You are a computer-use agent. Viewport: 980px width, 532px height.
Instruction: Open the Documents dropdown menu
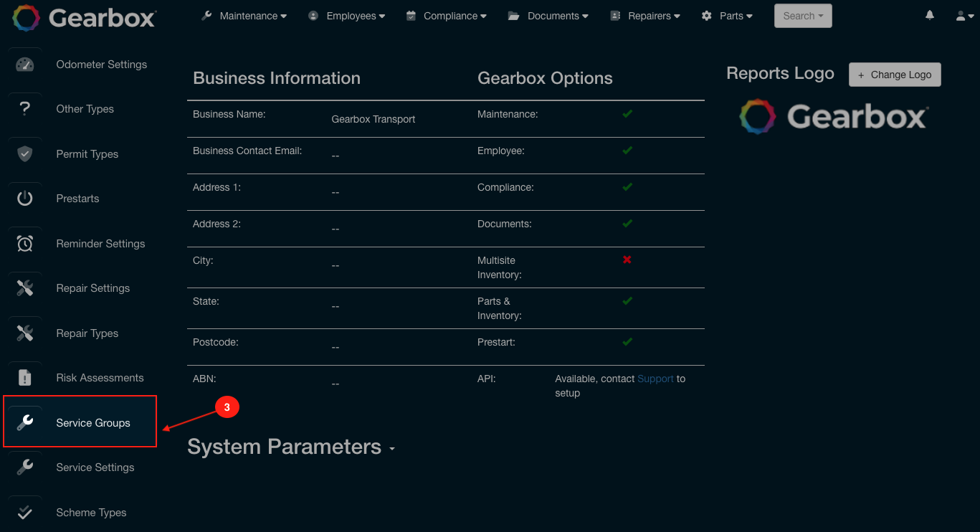pos(548,16)
